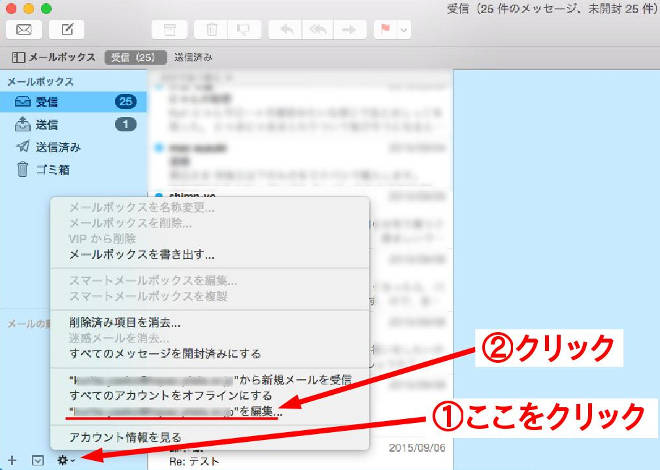The width and height of the screenshot is (660, 470).
Task: Open the gear action menu dropdown
Action: [66, 460]
